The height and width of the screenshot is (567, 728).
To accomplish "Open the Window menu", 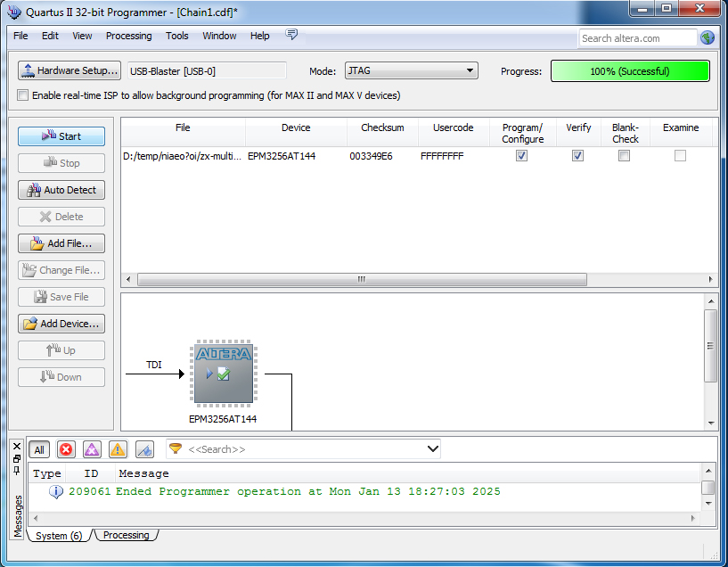I will pyautogui.click(x=219, y=36).
